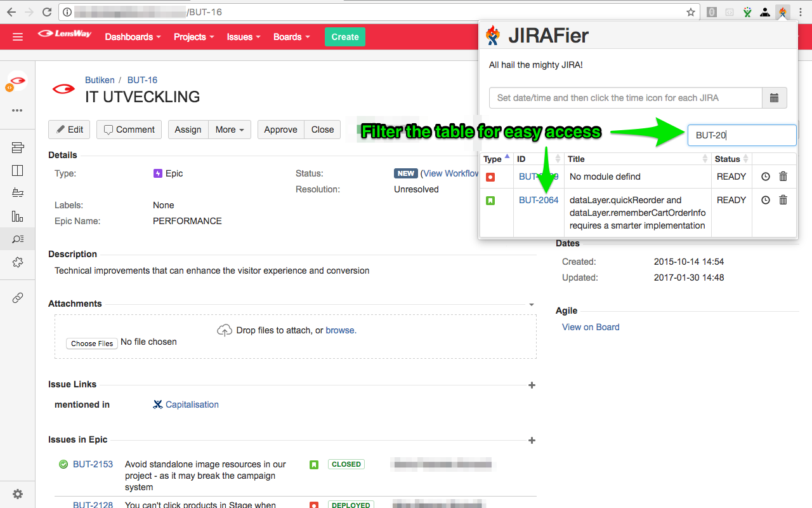812x508 pixels.
Task: Open the Chrome three-dot menu
Action: pos(800,12)
